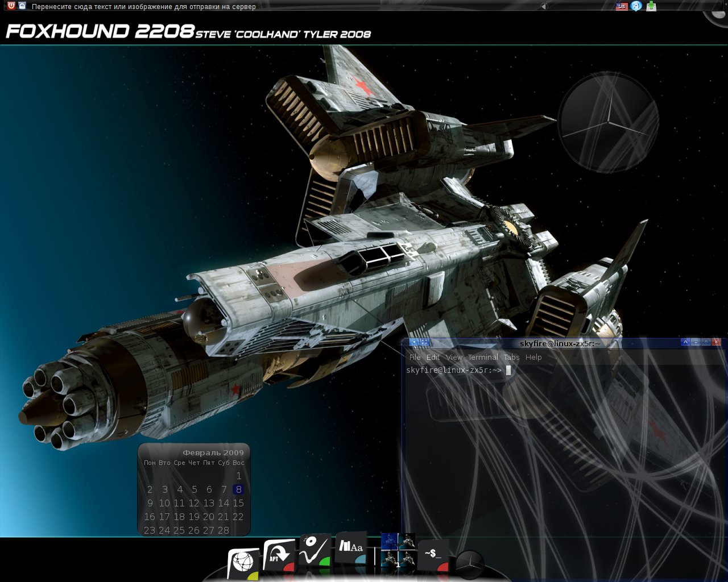Click the terminal window menu icon in titlebar
Screen dimensions: 728x582
[414, 342]
